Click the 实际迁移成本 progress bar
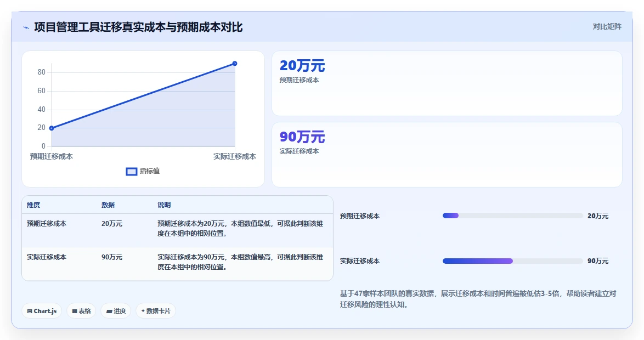This screenshot has height=340, width=644. 512,261
